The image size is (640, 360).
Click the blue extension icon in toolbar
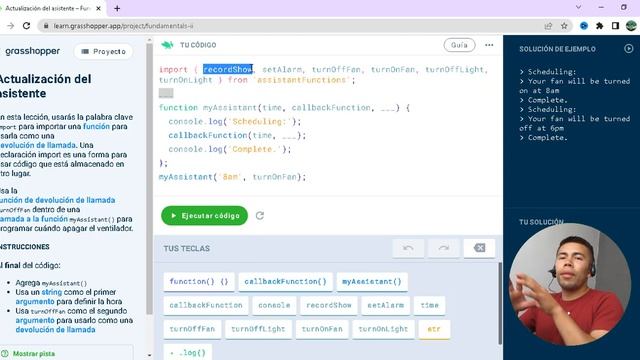pyautogui.click(x=584, y=26)
